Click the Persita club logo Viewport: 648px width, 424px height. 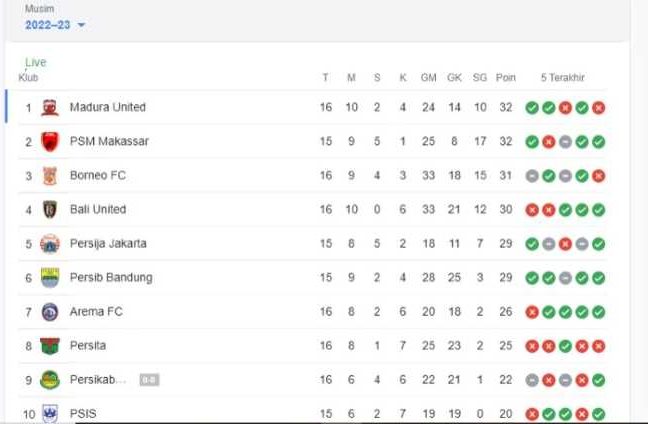[x=50, y=346]
